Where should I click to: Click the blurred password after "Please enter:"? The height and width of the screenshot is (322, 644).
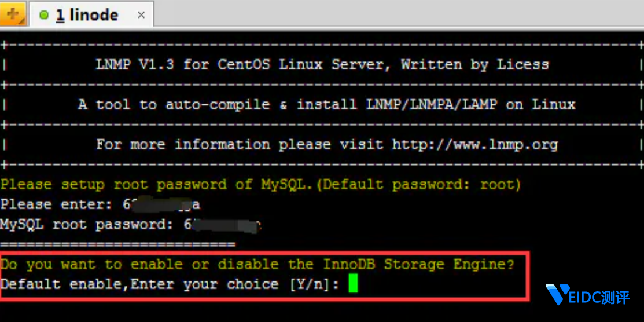point(161,204)
